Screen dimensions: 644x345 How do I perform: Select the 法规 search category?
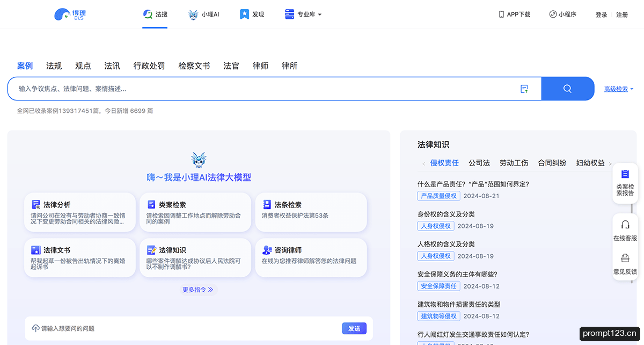click(54, 66)
